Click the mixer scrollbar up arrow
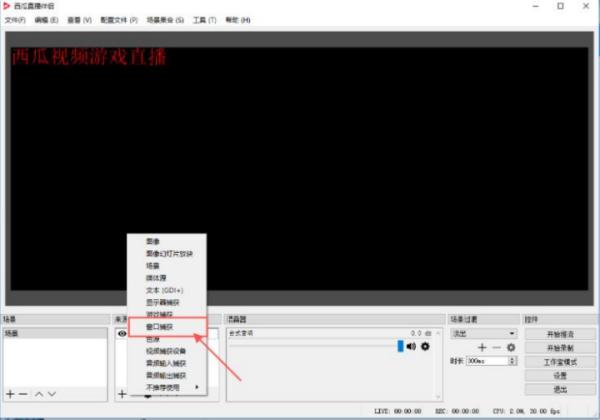The width and height of the screenshot is (600, 420). [x=438, y=333]
